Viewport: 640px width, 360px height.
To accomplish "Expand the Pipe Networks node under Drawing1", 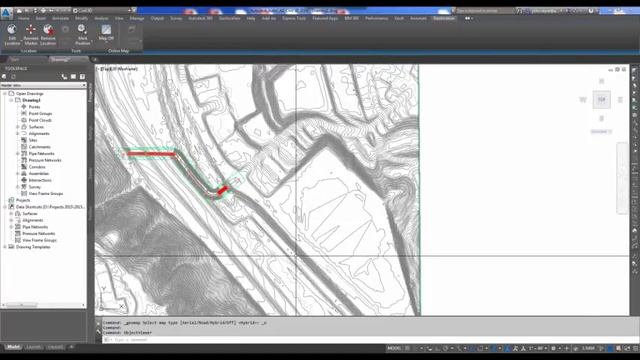I will coord(18,153).
